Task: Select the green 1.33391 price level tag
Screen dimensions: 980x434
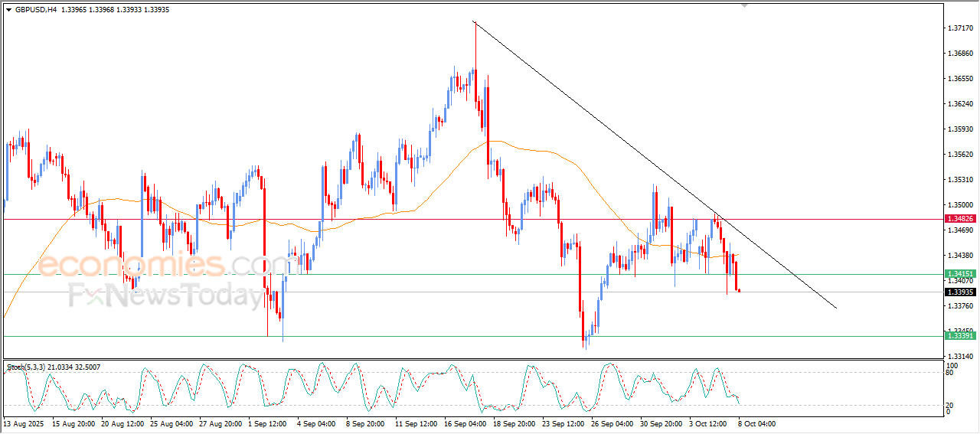Action: coord(959,336)
